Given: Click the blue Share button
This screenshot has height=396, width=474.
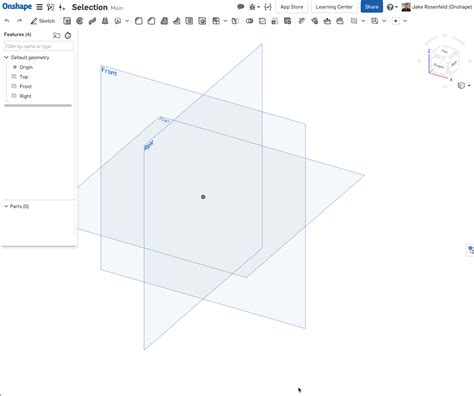Looking at the screenshot, I should click(372, 7).
